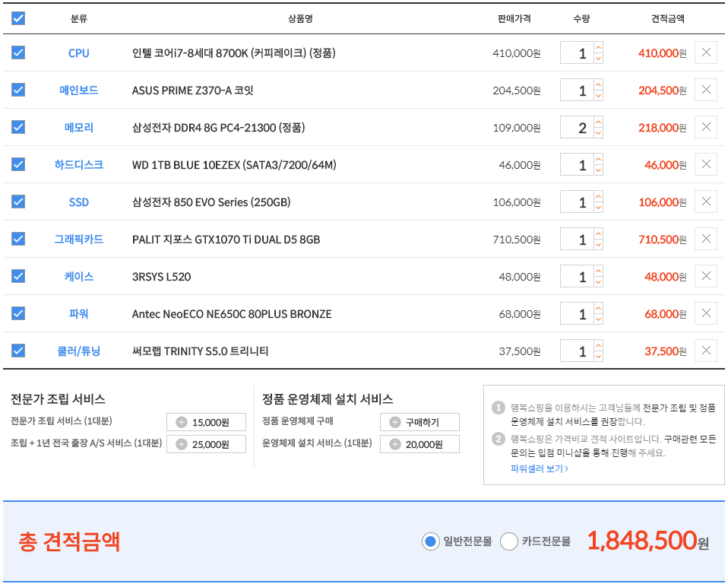This screenshot has width=728, height=584.
Task: Uncheck the 쿨러/튜닝 row checkbox
Action: 18,351
